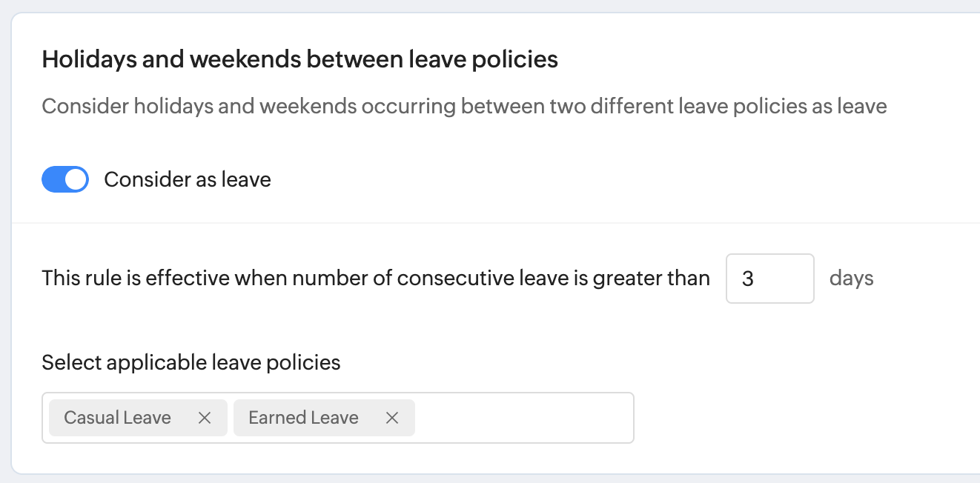Click the description text below the heading

[x=464, y=107]
